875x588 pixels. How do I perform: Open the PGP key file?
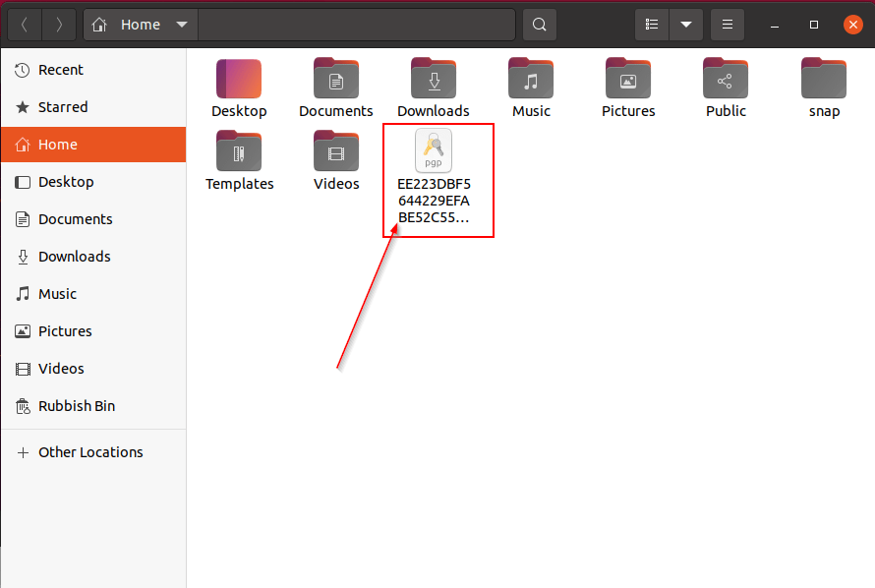(434, 152)
